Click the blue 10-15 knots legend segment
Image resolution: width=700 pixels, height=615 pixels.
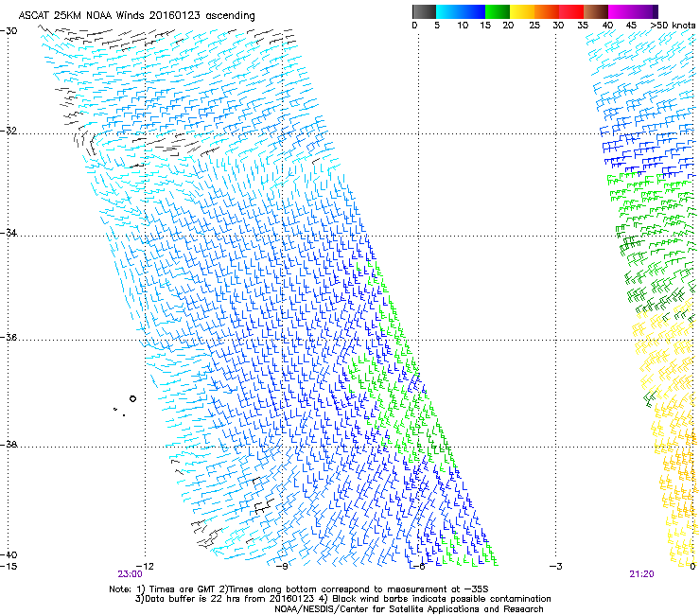[x=473, y=11]
